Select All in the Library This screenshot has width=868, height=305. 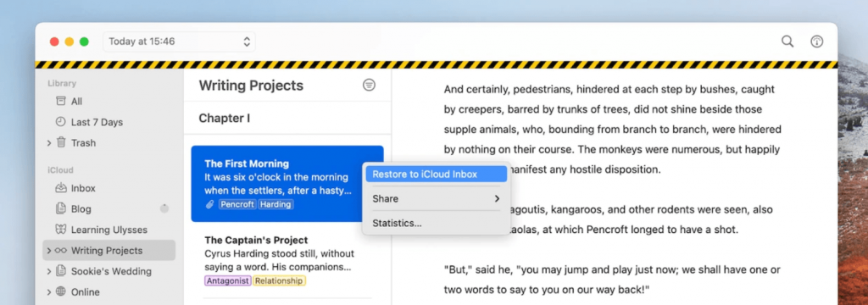click(76, 102)
